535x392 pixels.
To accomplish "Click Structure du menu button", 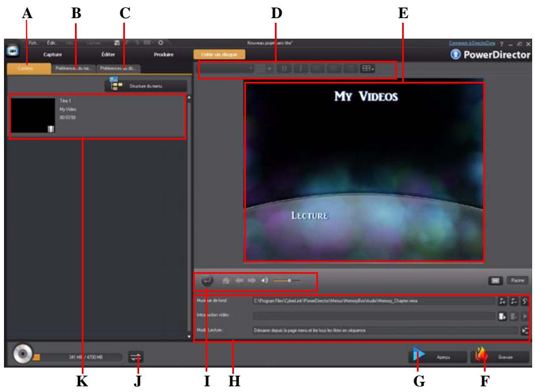I will pos(146,86).
